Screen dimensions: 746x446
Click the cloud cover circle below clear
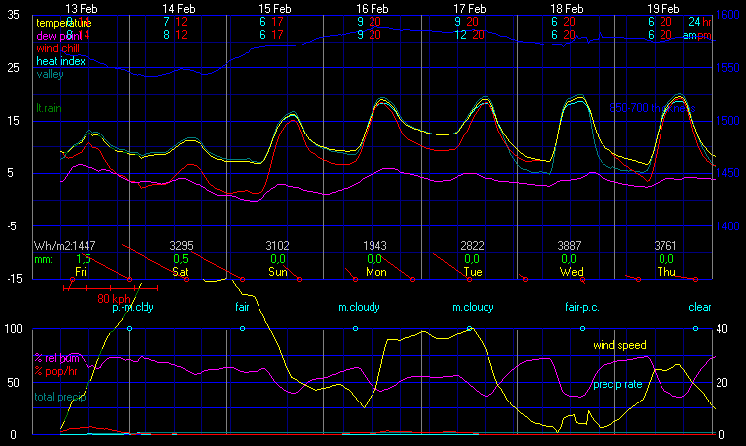695,328
